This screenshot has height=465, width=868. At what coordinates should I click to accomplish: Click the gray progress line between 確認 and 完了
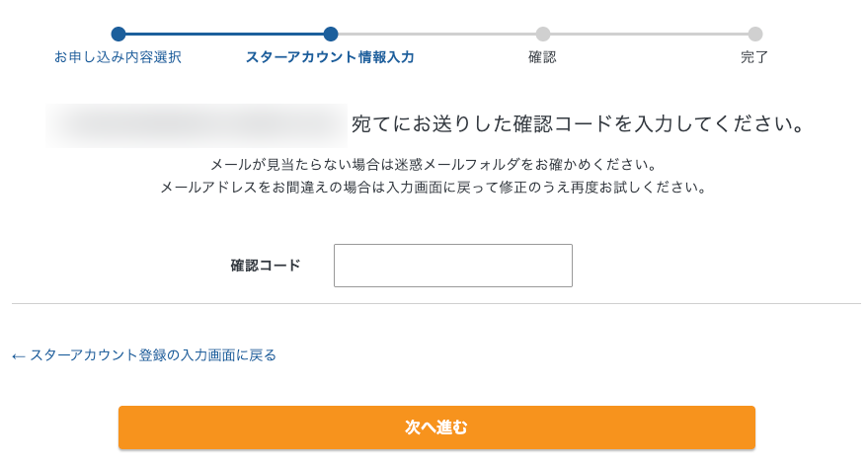649,34
